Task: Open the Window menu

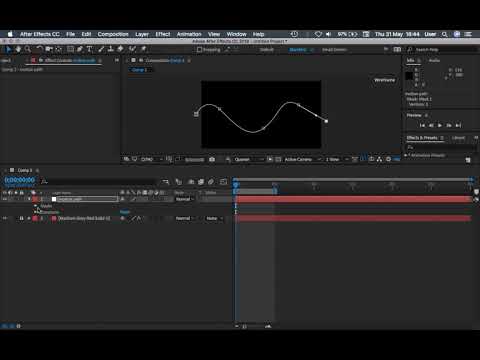Action: point(236,34)
